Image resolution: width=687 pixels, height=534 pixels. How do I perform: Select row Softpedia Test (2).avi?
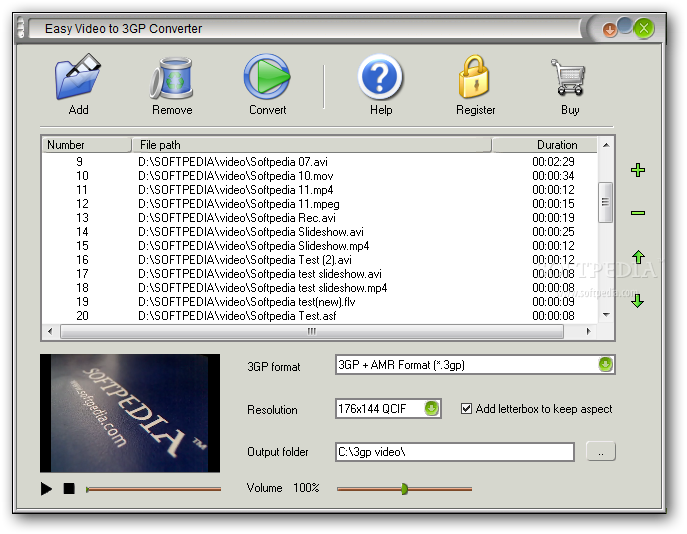(320, 260)
